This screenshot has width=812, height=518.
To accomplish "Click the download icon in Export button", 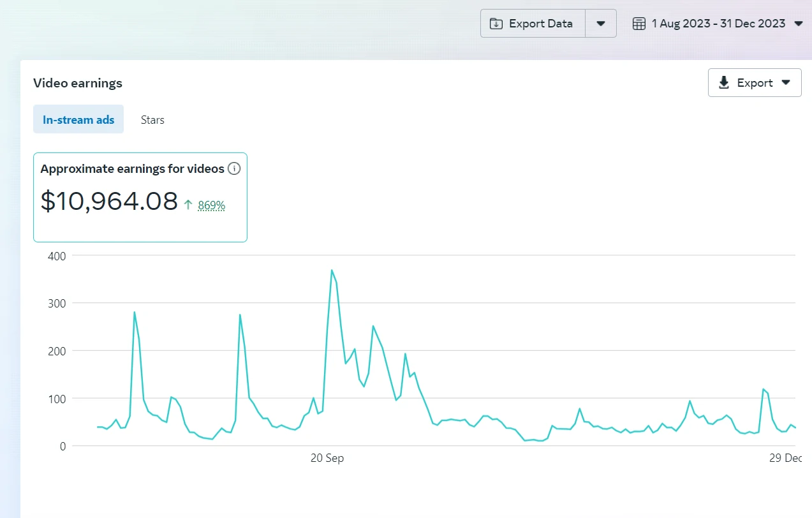I will point(724,83).
